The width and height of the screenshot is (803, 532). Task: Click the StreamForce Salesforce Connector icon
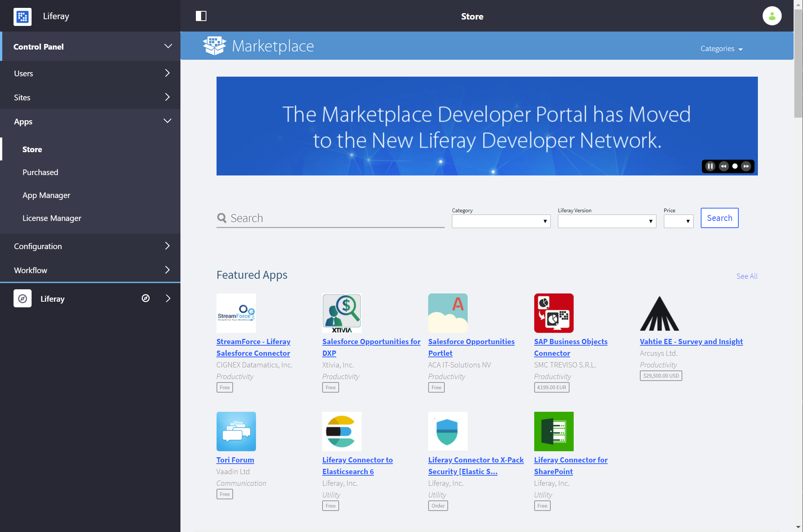tap(236, 313)
